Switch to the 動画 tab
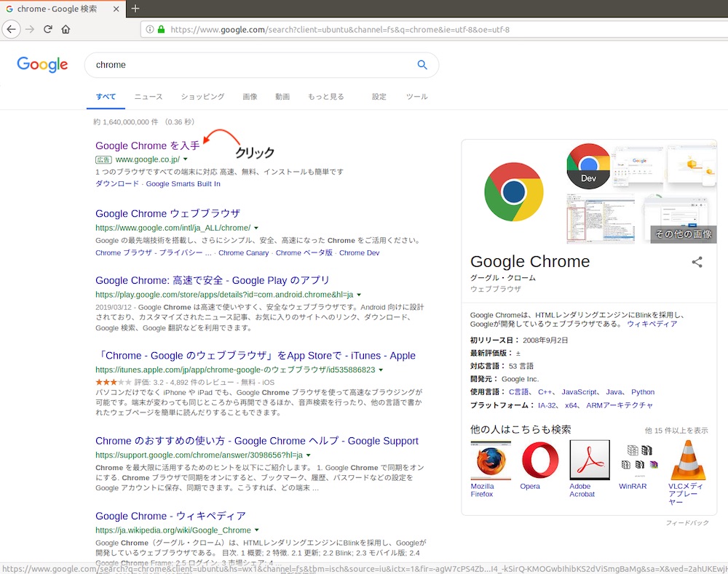Image resolution: width=728 pixels, height=574 pixels. [282, 97]
